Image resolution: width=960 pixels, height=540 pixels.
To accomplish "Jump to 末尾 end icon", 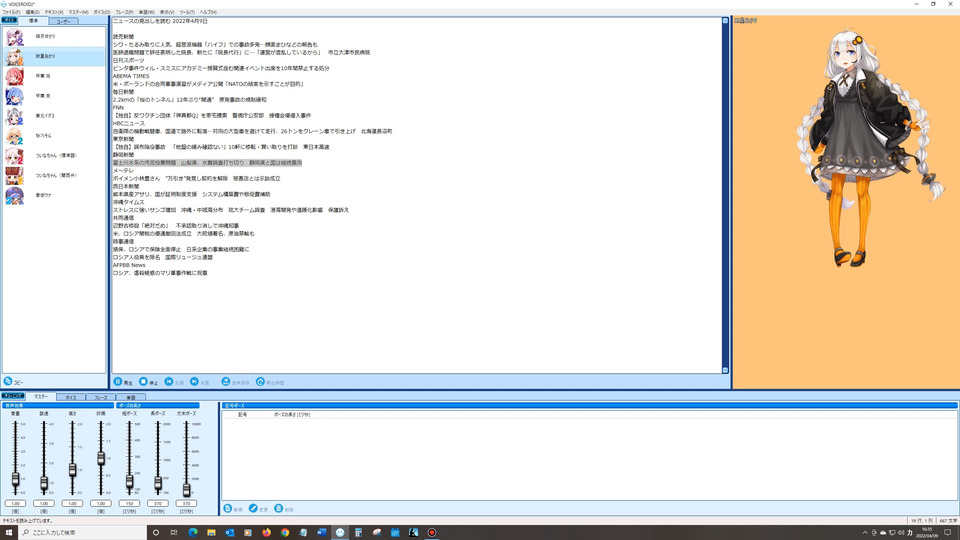I will click(194, 381).
